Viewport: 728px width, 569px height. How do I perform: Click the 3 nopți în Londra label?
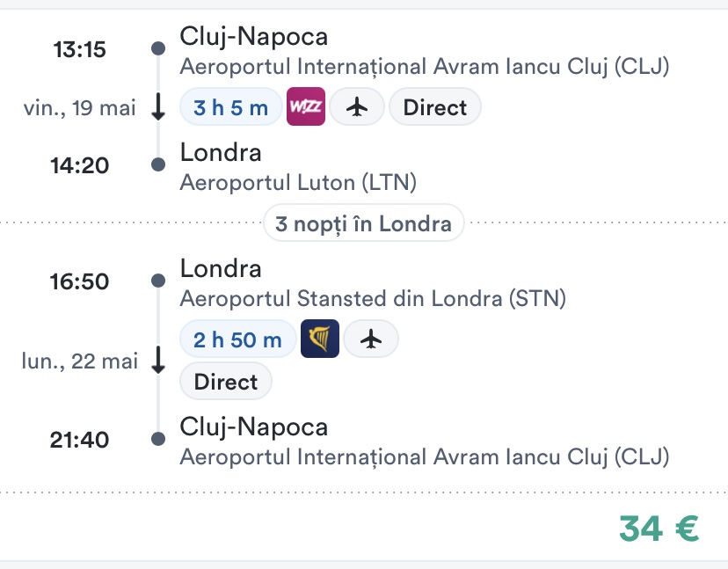point(364,223)
